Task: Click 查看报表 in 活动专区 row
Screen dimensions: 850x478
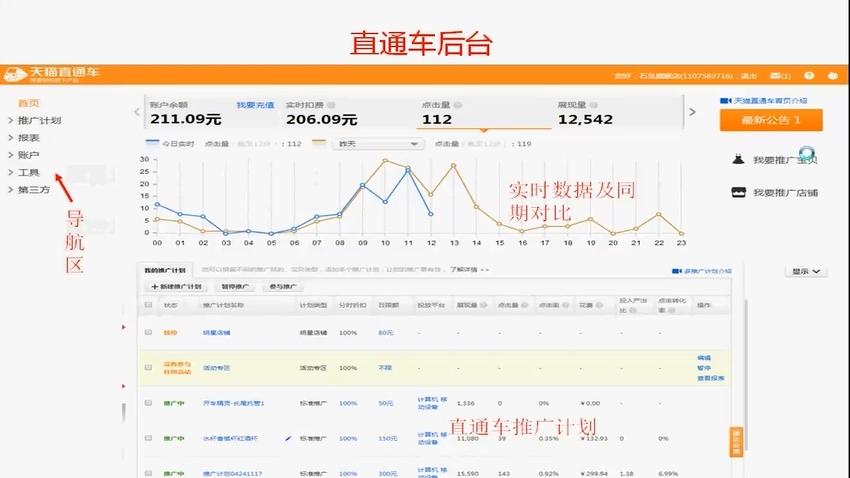Action: [x=710, y=378]
